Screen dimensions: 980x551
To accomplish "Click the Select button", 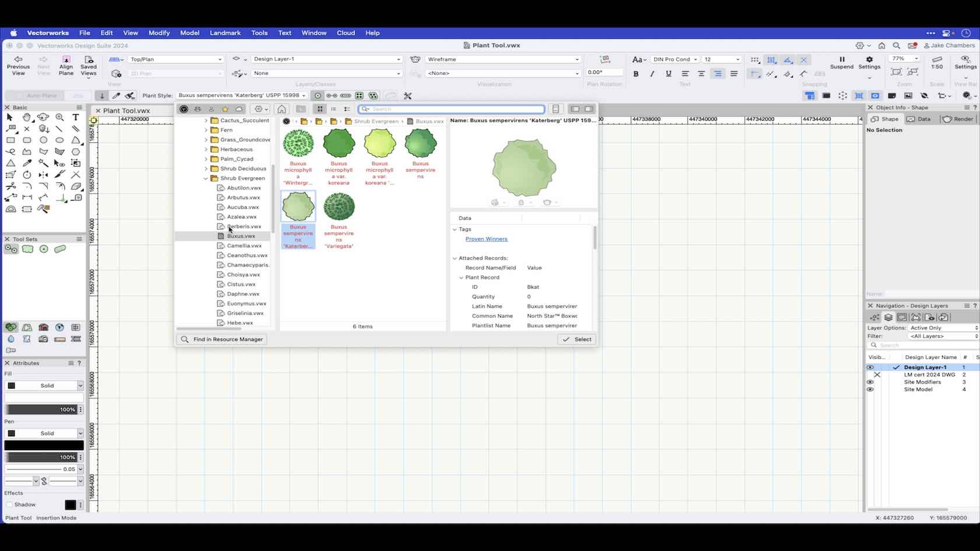I will pyautogui.click(x=576, y=339).
